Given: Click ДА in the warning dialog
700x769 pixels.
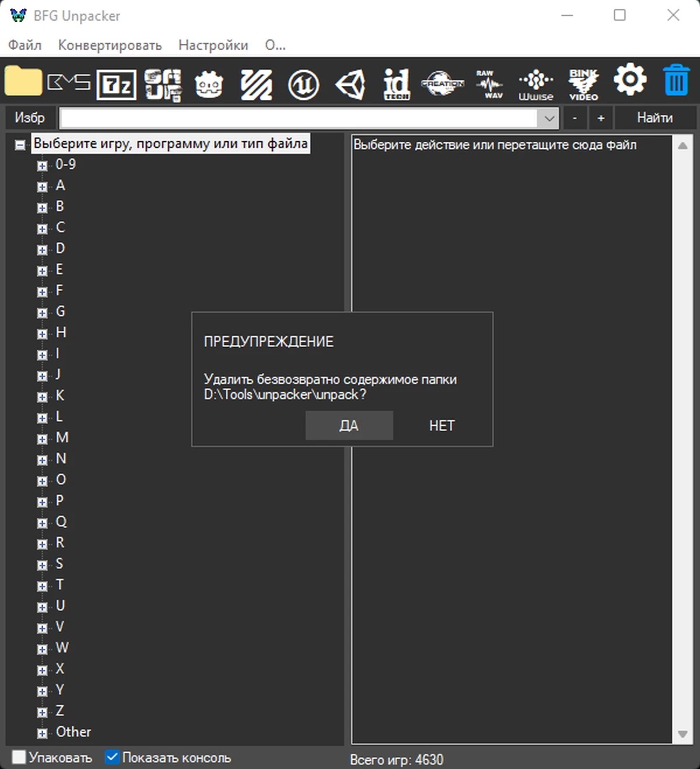Looking at the screenshot, I should (348, 425).
